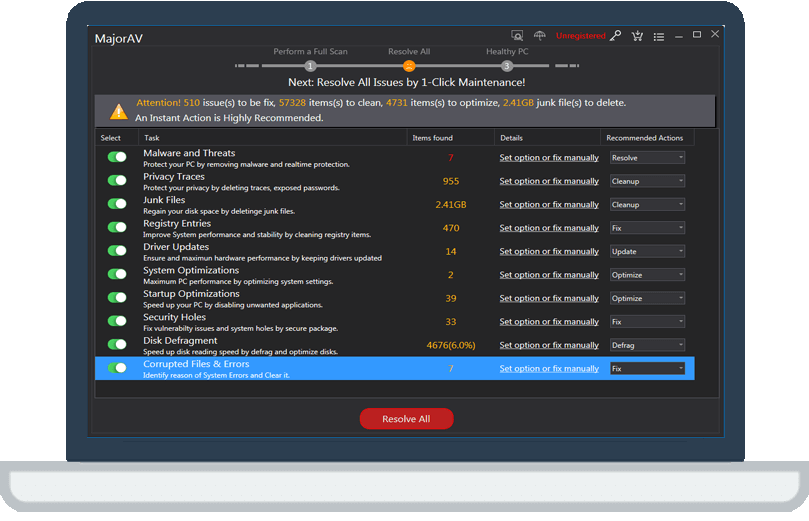809x521 pixels.
Task: Turn off Driver Updates toggle
Action: [x=117, y=251]
